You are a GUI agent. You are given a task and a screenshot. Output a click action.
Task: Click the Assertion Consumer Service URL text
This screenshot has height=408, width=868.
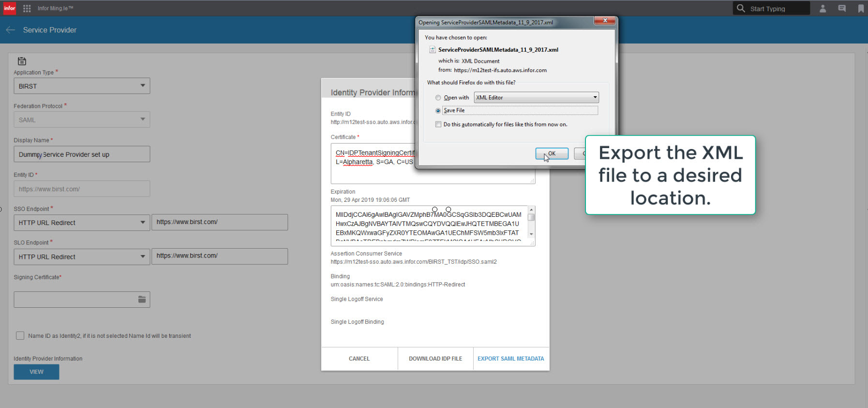(x=414, y=262)
